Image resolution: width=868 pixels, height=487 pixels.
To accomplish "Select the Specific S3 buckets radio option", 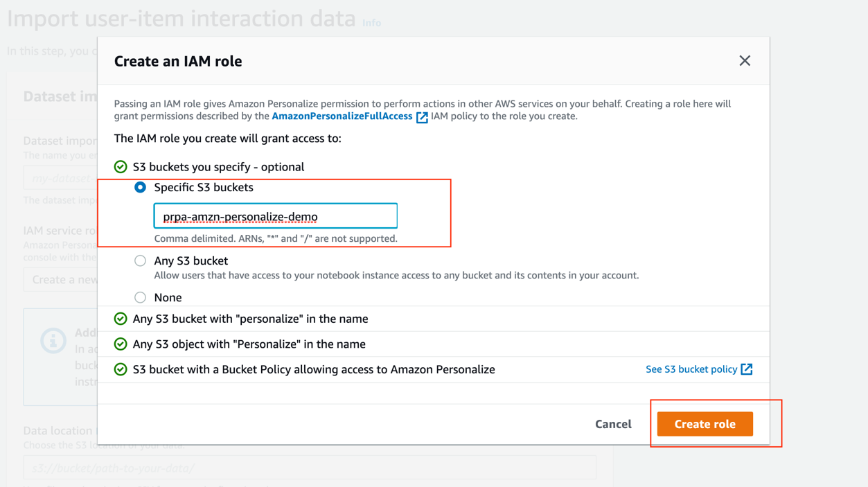I will [x=140, y=187].
